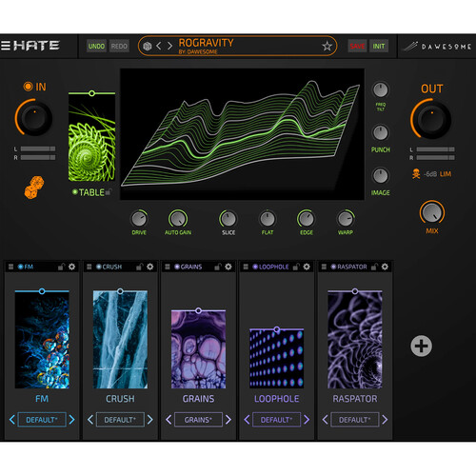Click the FREQ TILT knob
Screen dimensions: 476x476
point(380,89)
